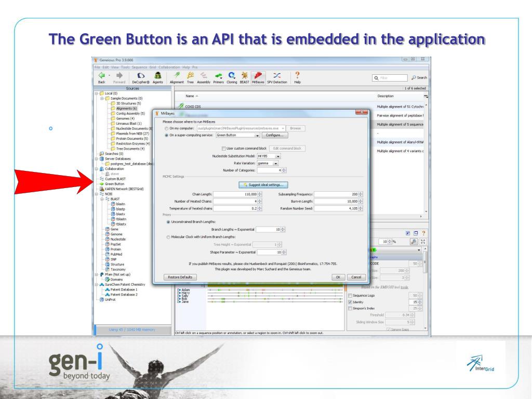Click the Restore Defaults button
The height and width of the screenshot is (399, 532).
(180, 277)
